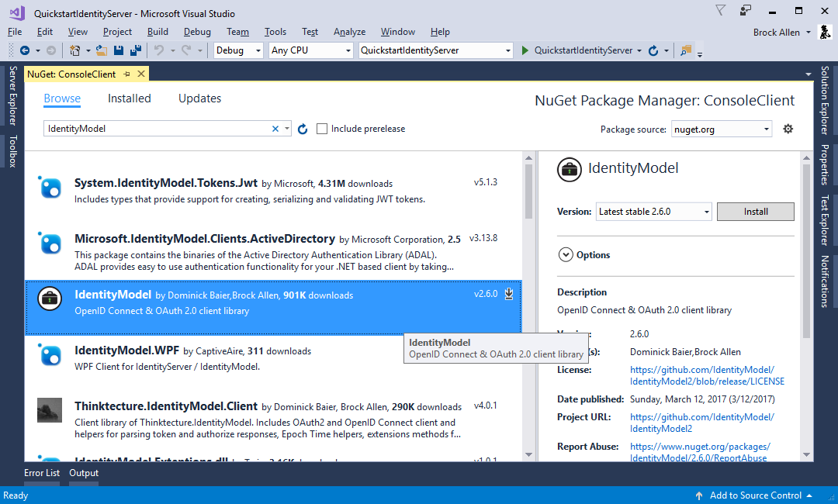Click the Thinktecture.IdentityModel.Client package thumbnail
Screen dimensions: 838x504
click(50, 410)
